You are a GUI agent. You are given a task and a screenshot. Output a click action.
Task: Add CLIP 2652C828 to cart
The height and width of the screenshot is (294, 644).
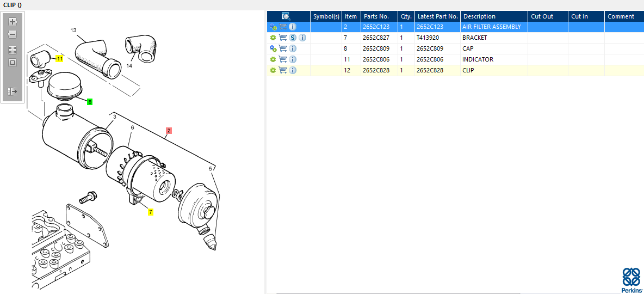pyautogui.click(x=283, y=70)
